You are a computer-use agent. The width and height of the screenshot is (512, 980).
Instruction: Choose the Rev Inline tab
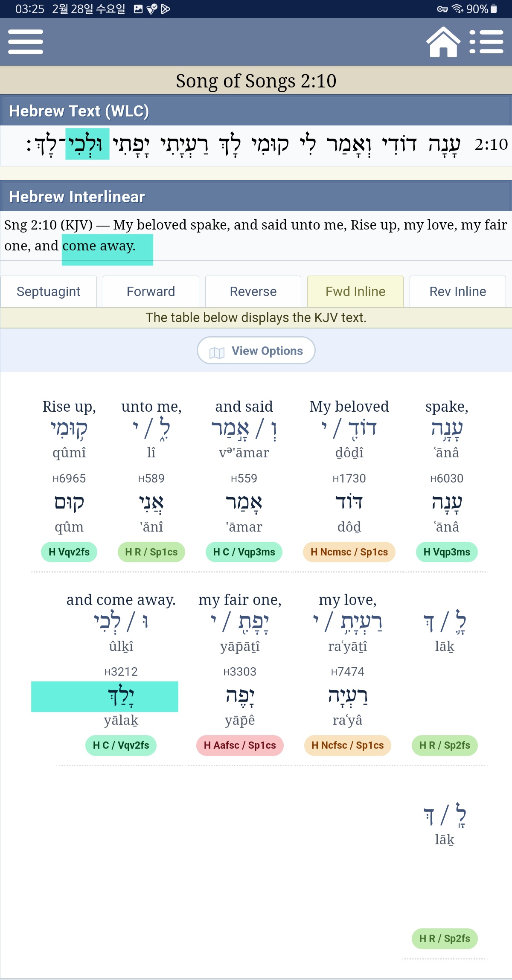pos(457,291)
